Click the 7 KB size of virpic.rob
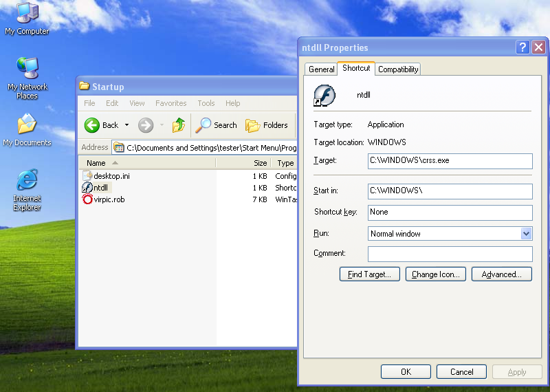This screenshot has width=550, height=392. coord(260,199)
